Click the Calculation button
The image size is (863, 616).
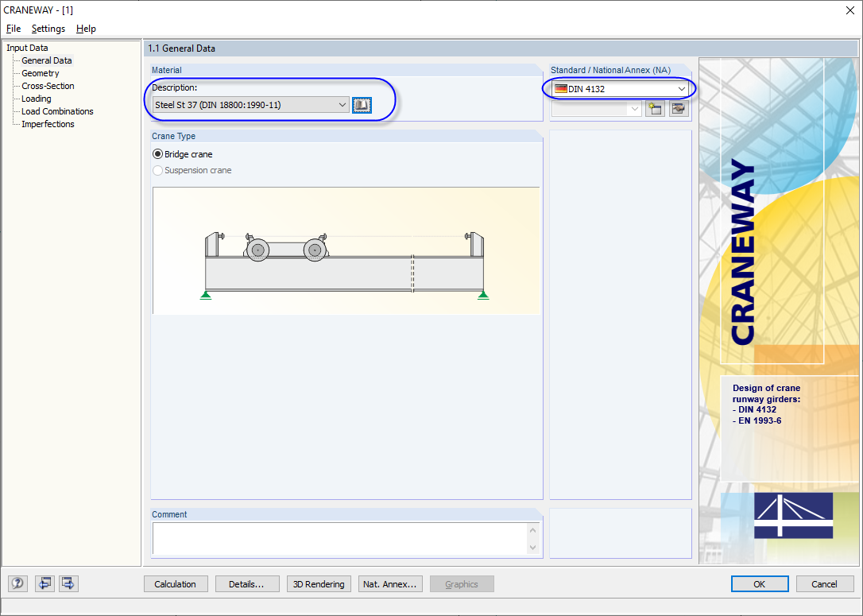pyautogui.click(x=176, y=584)
